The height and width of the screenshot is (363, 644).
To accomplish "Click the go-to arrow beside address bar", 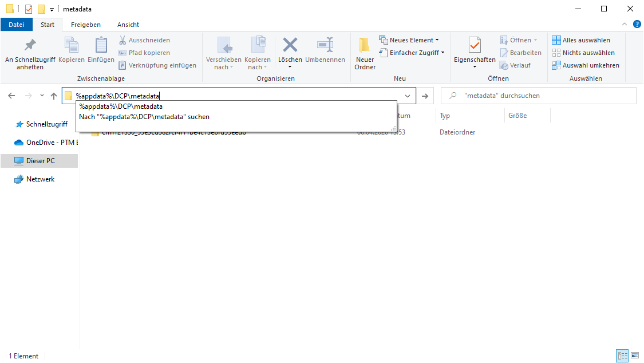I will click(425, 96).
